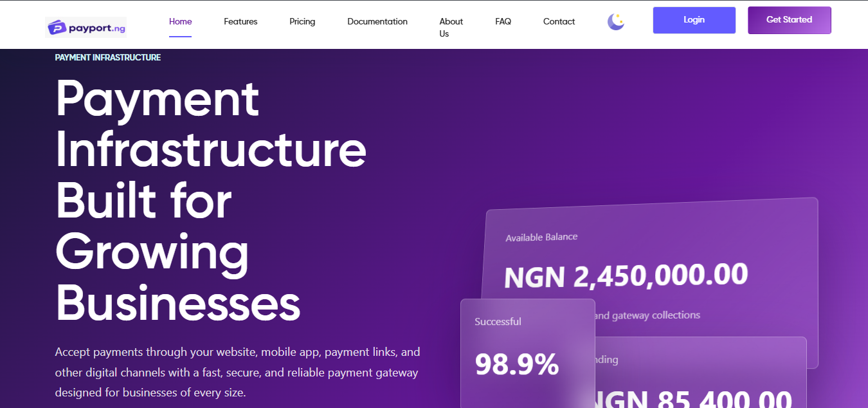Screen dimensions: 868x408
Task: Click the 98.9% success value
Action: pyautogui.click(x=517, y=365)
